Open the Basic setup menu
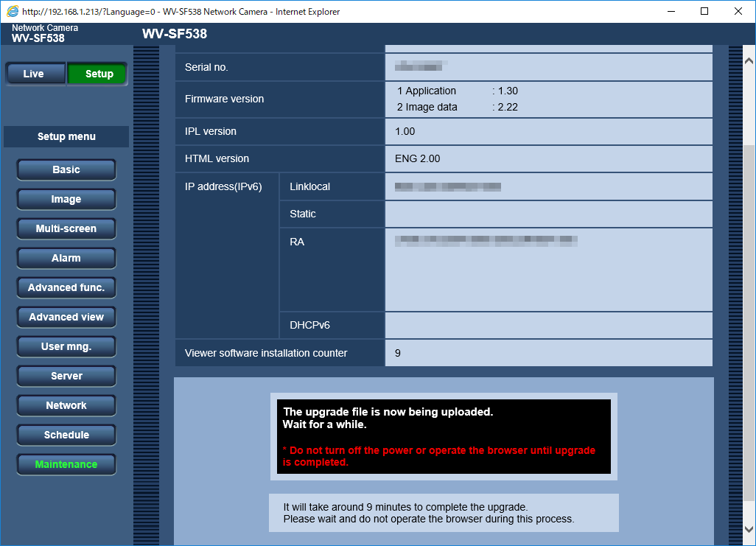 66,169
